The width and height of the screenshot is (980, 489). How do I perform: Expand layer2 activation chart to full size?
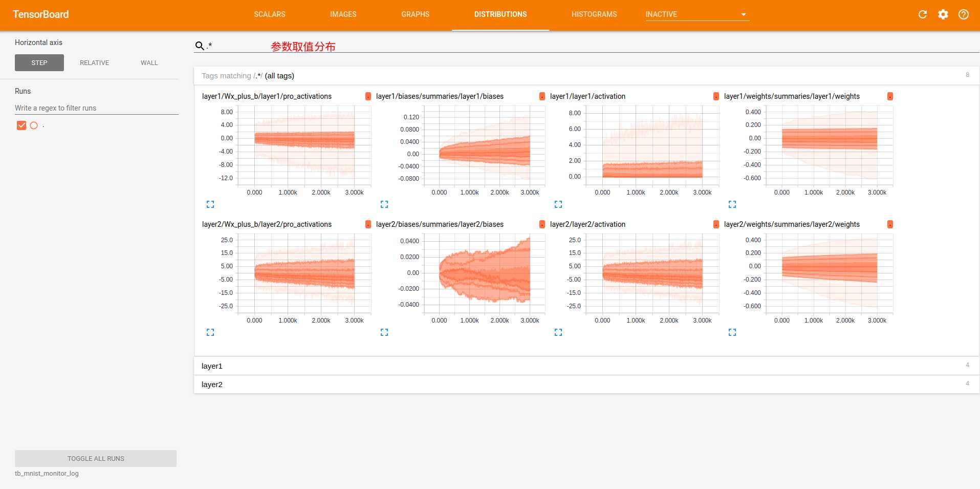(558, 332)
